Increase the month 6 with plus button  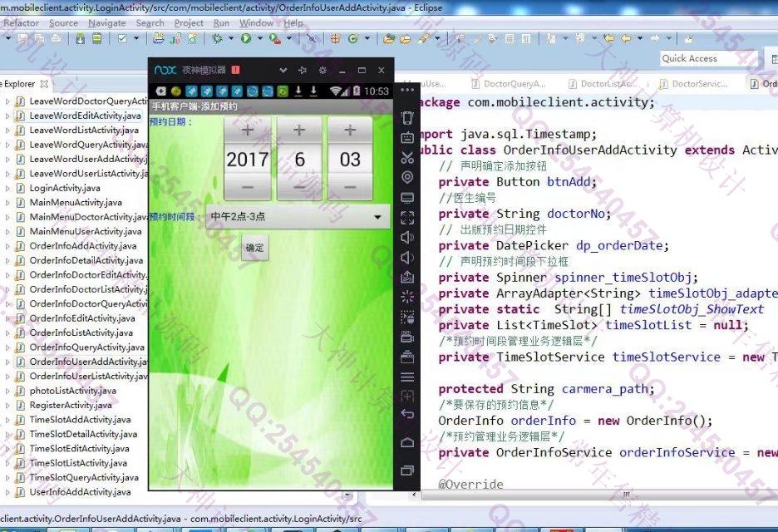(x=299, y=131)
